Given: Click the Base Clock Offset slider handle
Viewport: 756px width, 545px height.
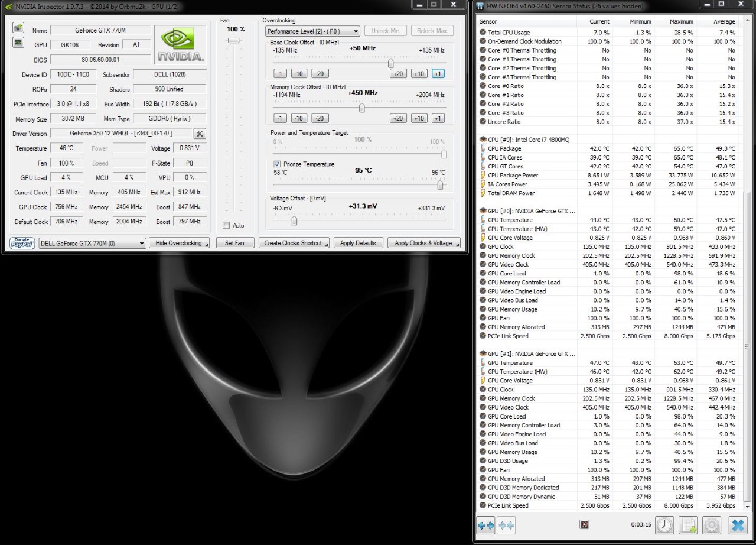Looking at the screenshot, I should click(390, 63).
